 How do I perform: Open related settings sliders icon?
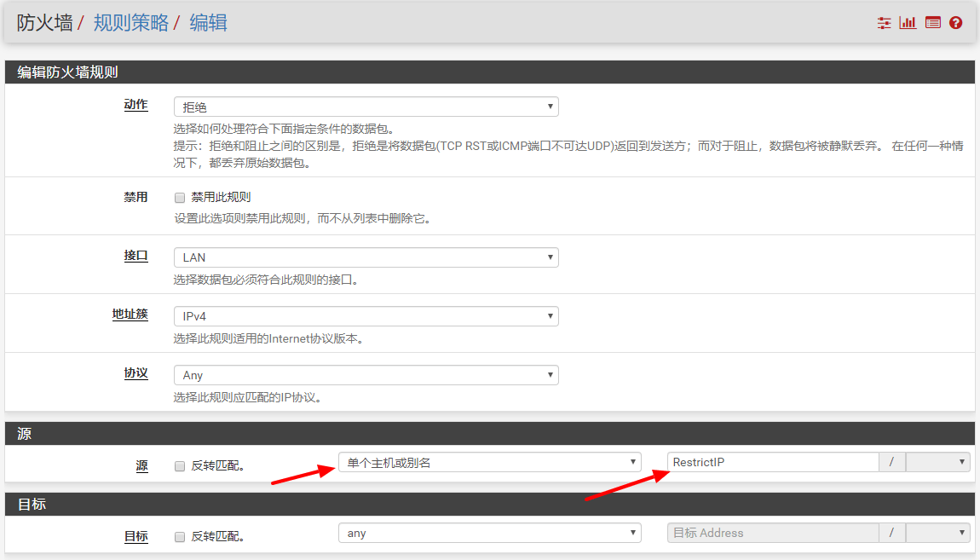click(x=884, y=23)
